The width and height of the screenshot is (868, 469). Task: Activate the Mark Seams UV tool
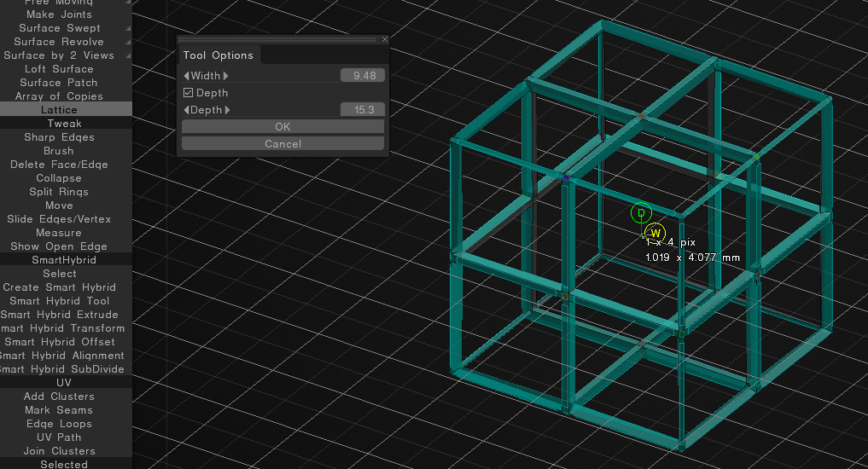59,410
